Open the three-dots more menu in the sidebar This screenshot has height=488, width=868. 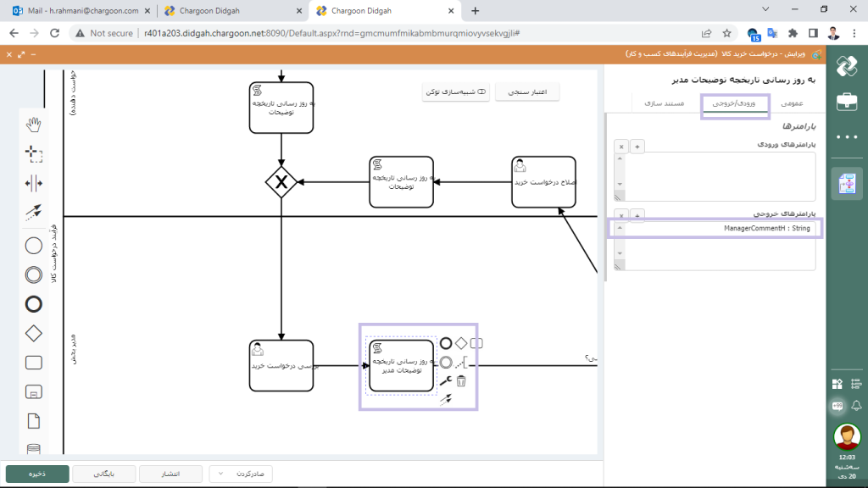(x=846, y=136)
